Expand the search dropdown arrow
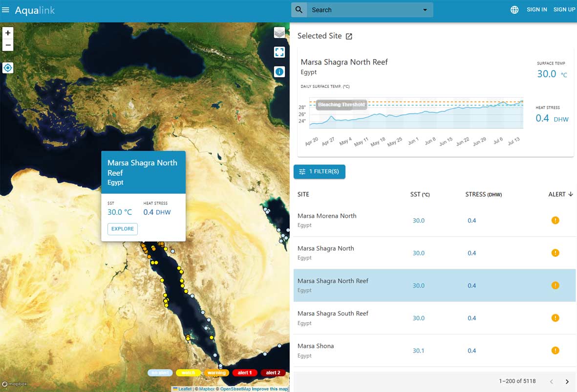The image size is (577, 392). coord(425,10)
